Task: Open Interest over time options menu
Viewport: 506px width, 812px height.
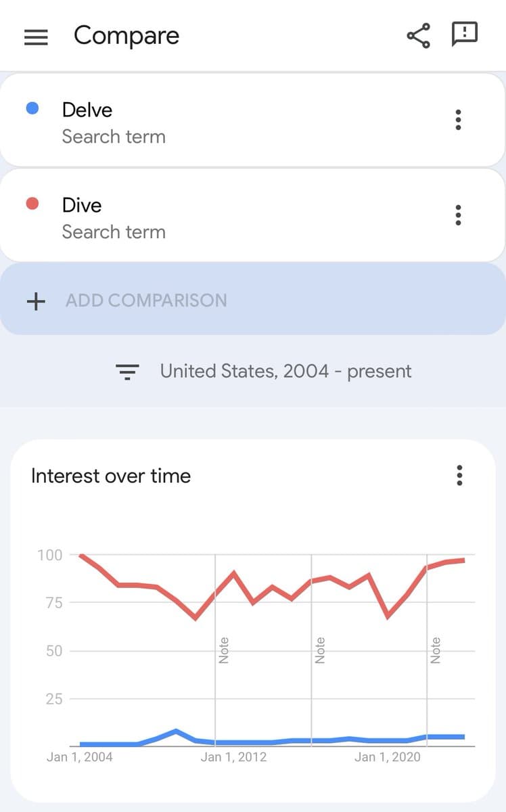Action: coord(459,476)
